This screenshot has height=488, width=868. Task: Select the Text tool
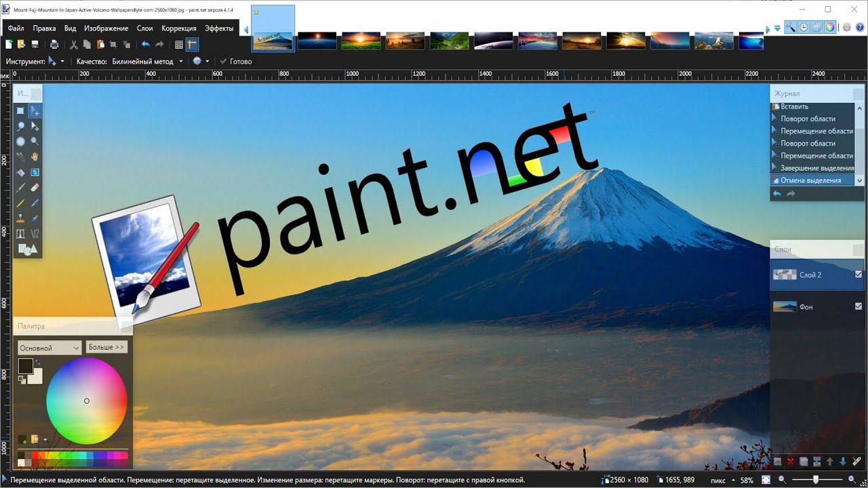[21, 234]
